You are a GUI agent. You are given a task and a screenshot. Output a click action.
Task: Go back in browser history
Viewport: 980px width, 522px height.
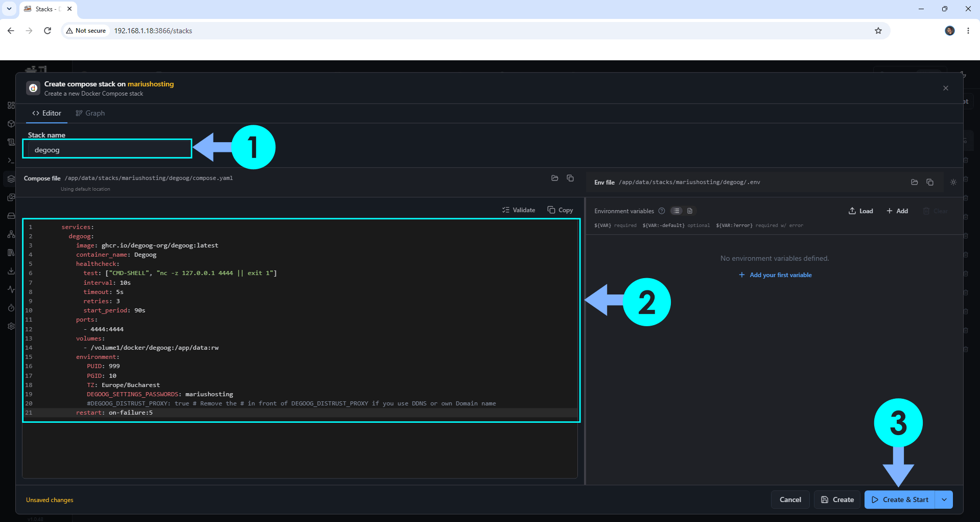coord(11,31)
